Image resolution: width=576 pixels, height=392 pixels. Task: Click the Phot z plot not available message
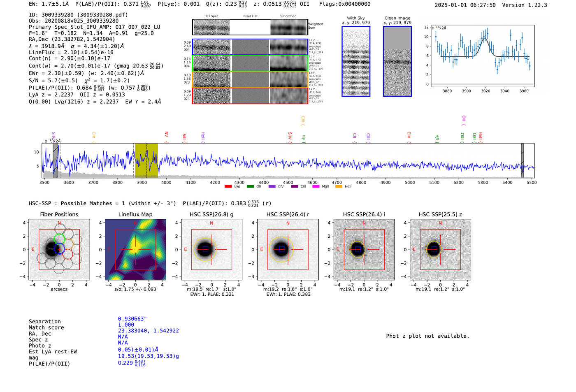point(427,336)
